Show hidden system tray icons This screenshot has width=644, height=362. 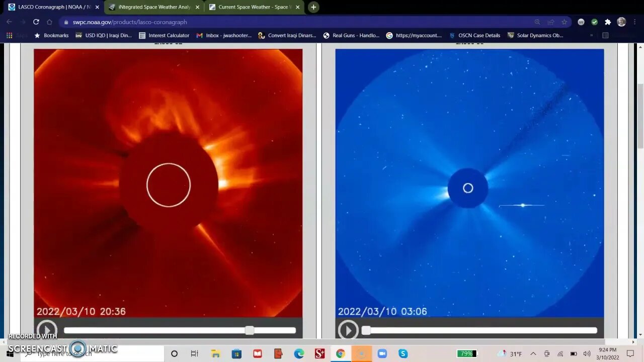point(533,354)
